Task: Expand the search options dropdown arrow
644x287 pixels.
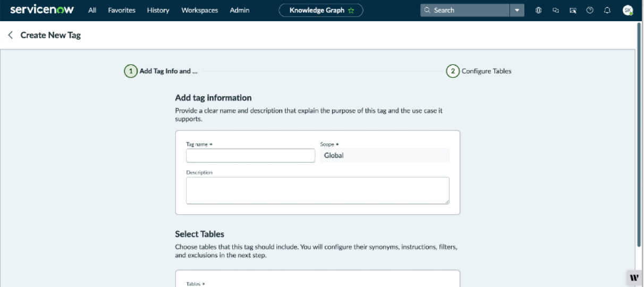Action: click(x=517, y=10)
